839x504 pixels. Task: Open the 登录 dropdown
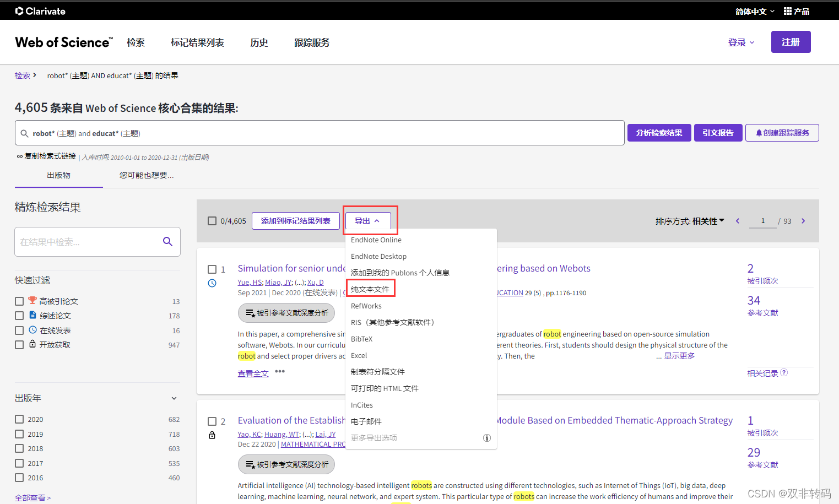pyautogui.click(x=741, y=42)
